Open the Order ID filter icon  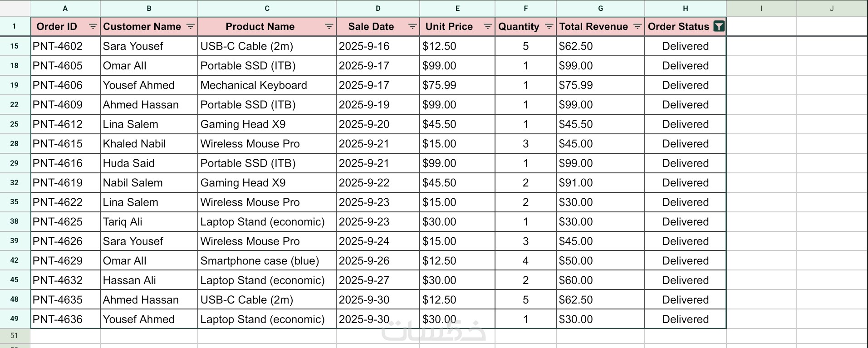pos(93,27)
